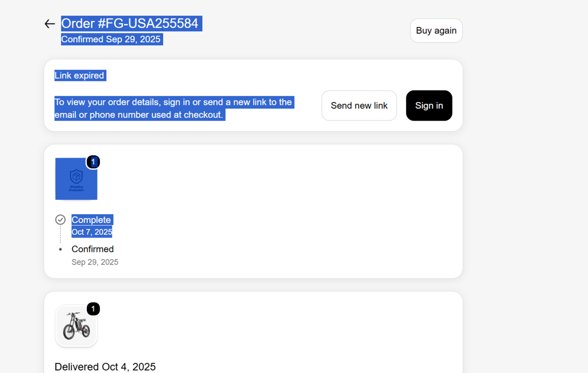Select the Confirmed status in timeline
Image resolution: width=588 pixels, height=373 pixels.
point(93,249)
